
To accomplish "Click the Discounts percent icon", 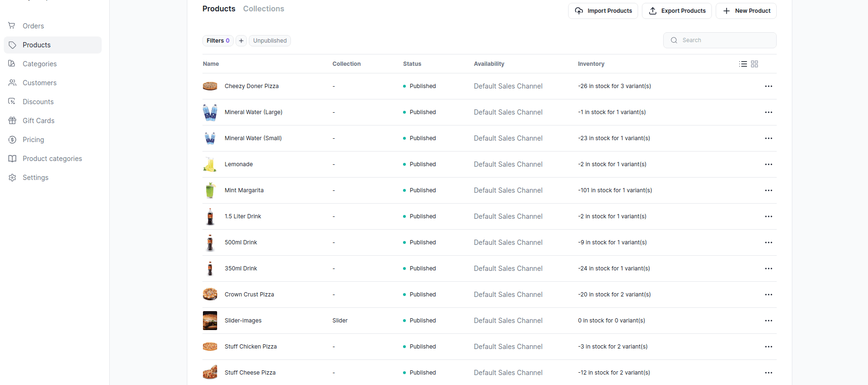I will click(12, 101).
